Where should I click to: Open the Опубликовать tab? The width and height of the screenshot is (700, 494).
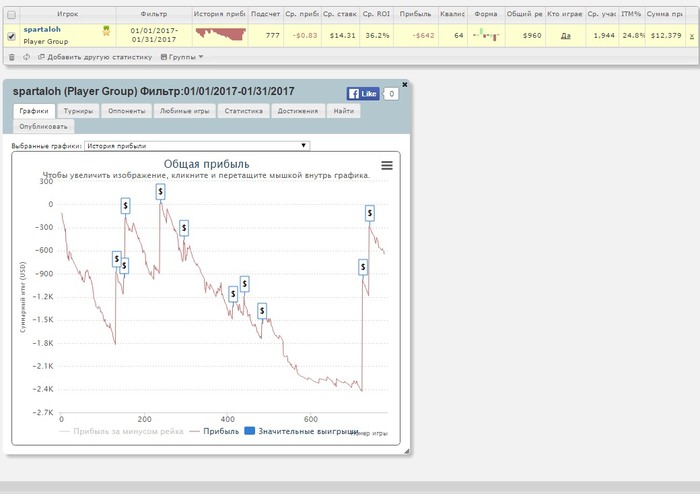(x=43, y=126)
